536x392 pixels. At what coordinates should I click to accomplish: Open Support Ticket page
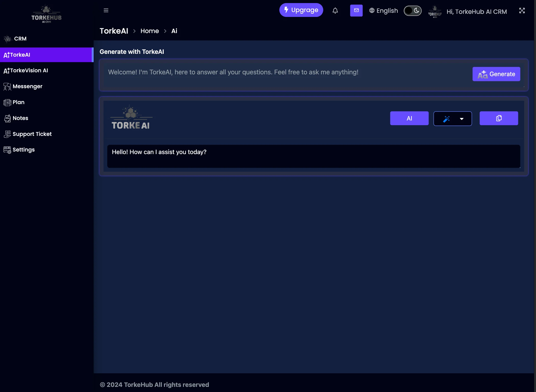[x=47, y=134]
